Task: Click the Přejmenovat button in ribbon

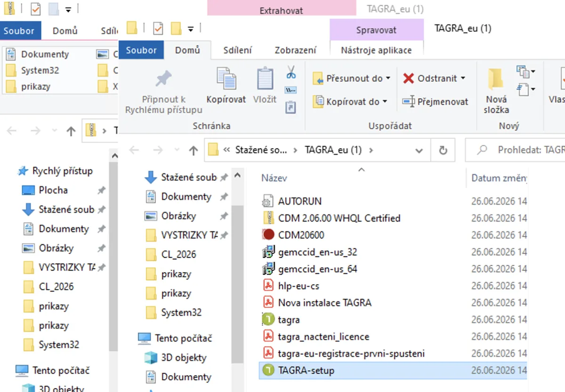Action: tap(435, 102)
